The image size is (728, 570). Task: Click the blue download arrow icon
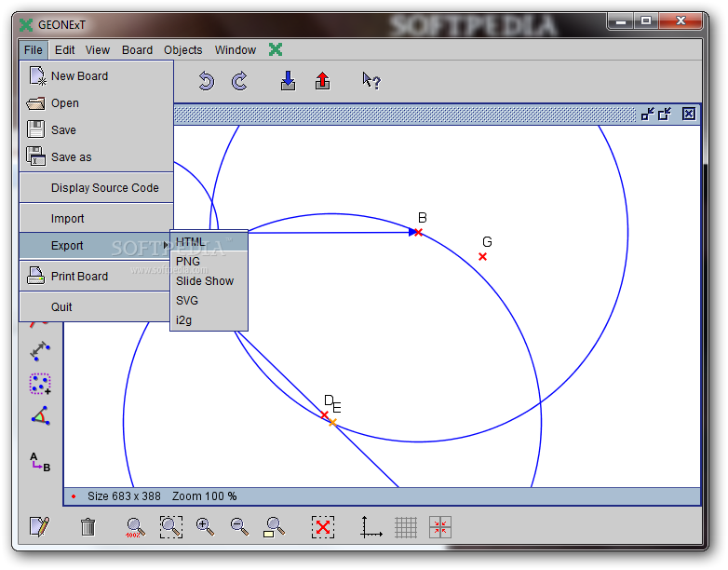[x=289, y=81]
